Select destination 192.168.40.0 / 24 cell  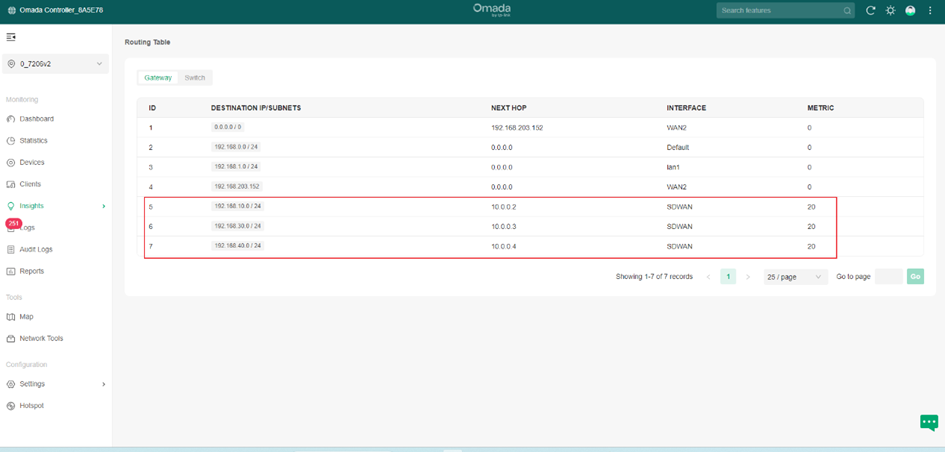[x=237, y=246]
